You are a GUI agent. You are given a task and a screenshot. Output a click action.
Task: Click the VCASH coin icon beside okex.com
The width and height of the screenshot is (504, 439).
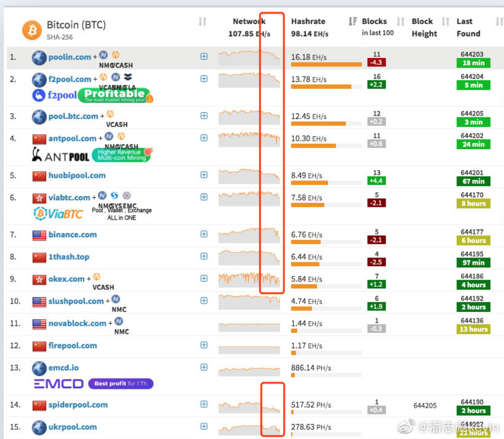point(97,277)
